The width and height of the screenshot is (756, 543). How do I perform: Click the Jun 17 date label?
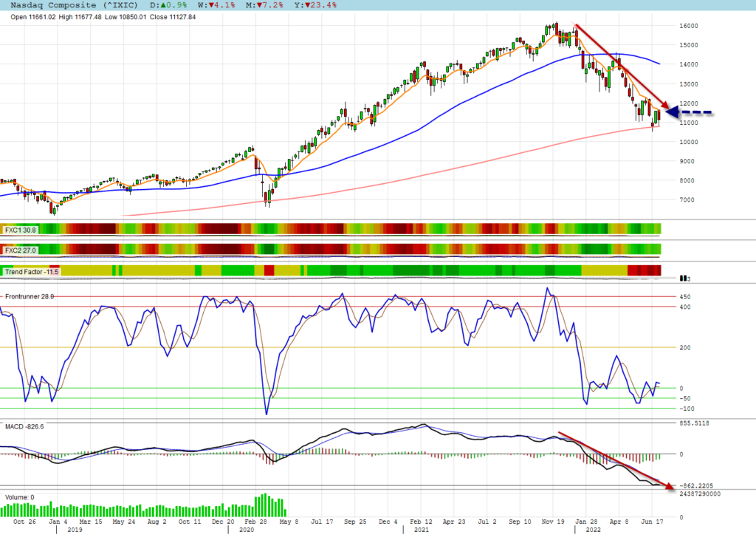click(652, 522)
